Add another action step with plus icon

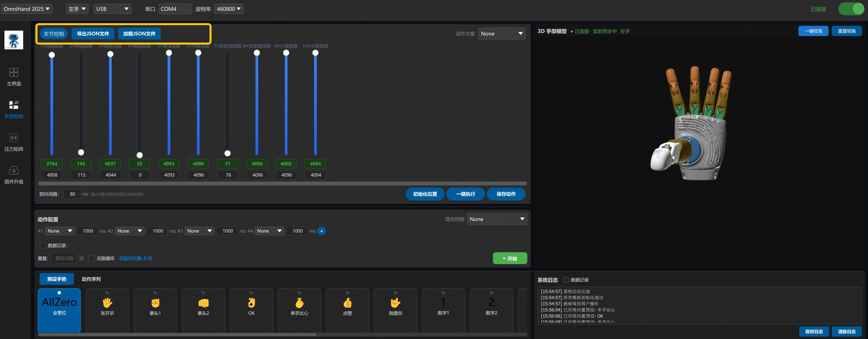321,231
